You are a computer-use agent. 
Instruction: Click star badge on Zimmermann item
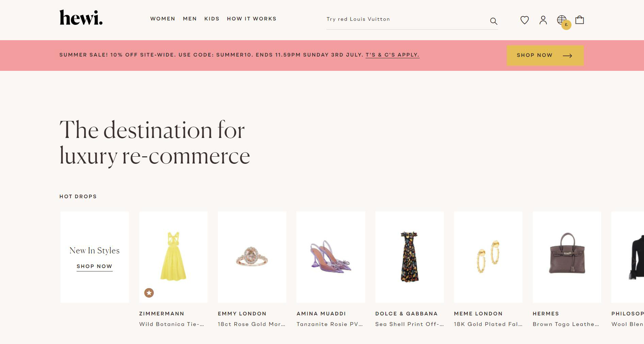(x=149, y=293)
